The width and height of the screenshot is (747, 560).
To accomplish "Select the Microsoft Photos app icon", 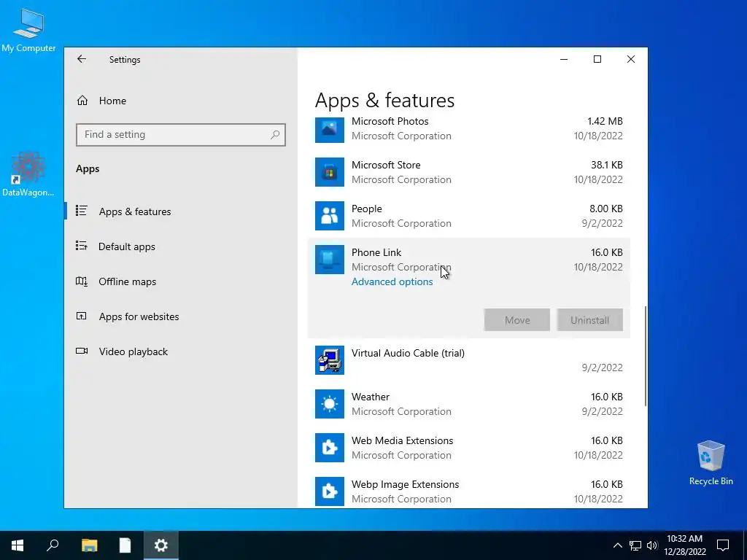I will pos(330,128).
